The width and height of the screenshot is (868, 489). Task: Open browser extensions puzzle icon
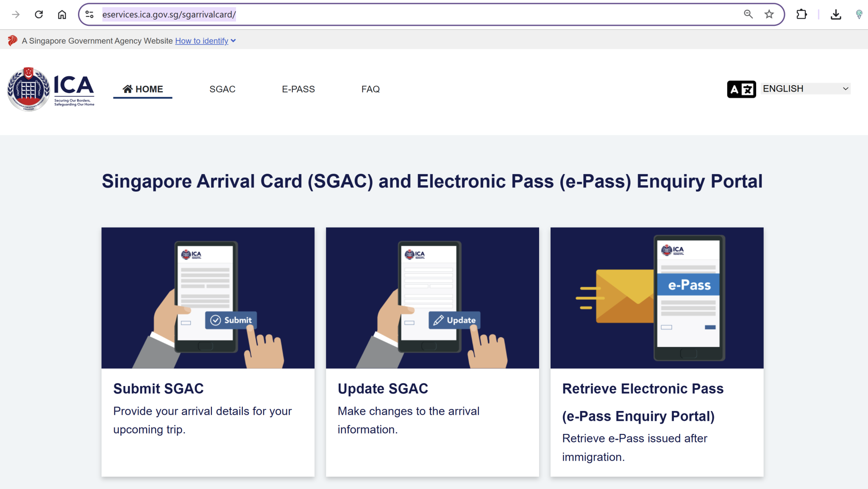(801, 14)
